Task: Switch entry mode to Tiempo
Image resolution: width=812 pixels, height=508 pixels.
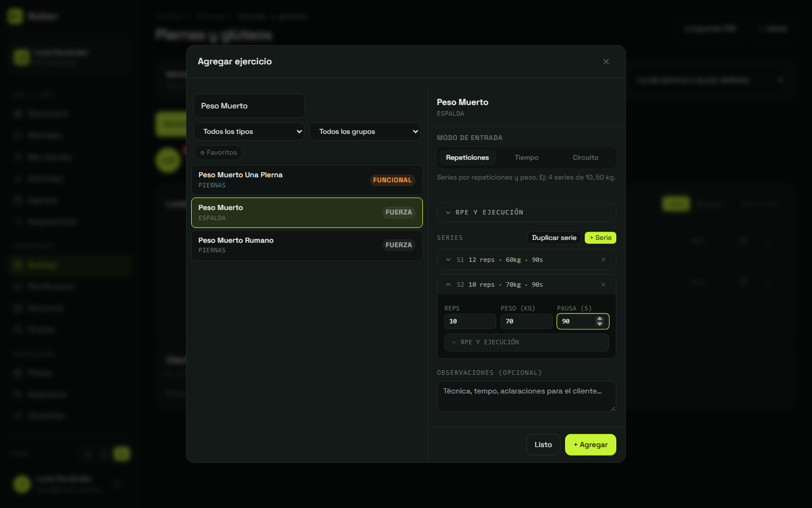Action: (527, 157)
